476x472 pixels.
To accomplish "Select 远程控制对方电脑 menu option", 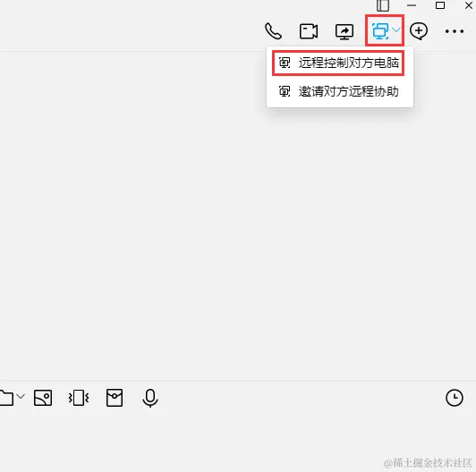I will coord(338,63).
